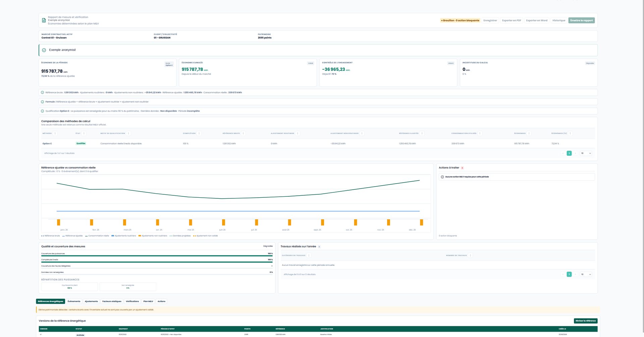Toggle Ajustements routiniers legend entry
Viewport: 644px width, 337px height.
(124, 236)
